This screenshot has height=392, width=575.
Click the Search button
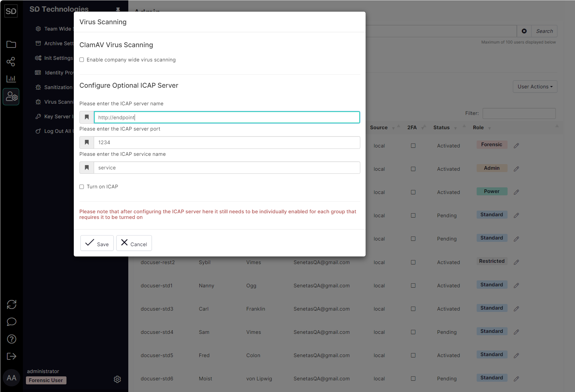(x=544, y=31)
